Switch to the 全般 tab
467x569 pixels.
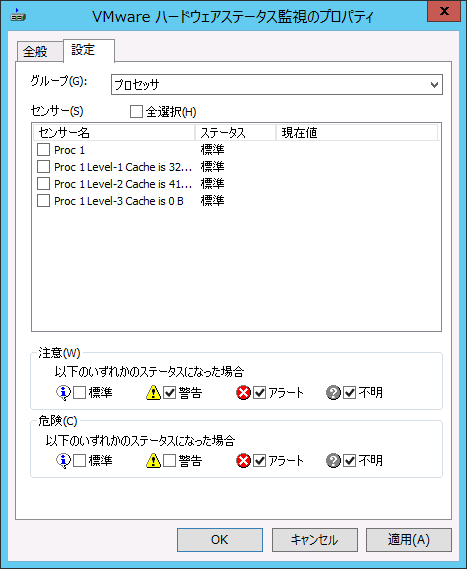click(x=39, y=51)
